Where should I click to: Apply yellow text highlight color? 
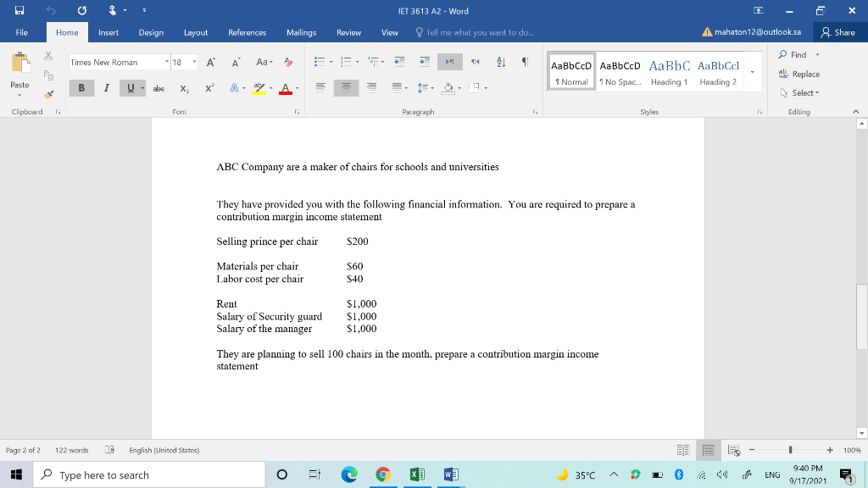[x=259, y=86]
